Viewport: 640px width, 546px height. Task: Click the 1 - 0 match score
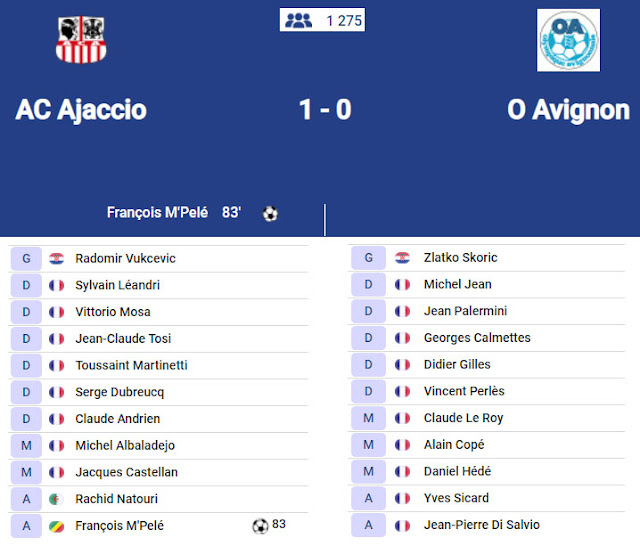pyautogui.click(x=325, y=110)
